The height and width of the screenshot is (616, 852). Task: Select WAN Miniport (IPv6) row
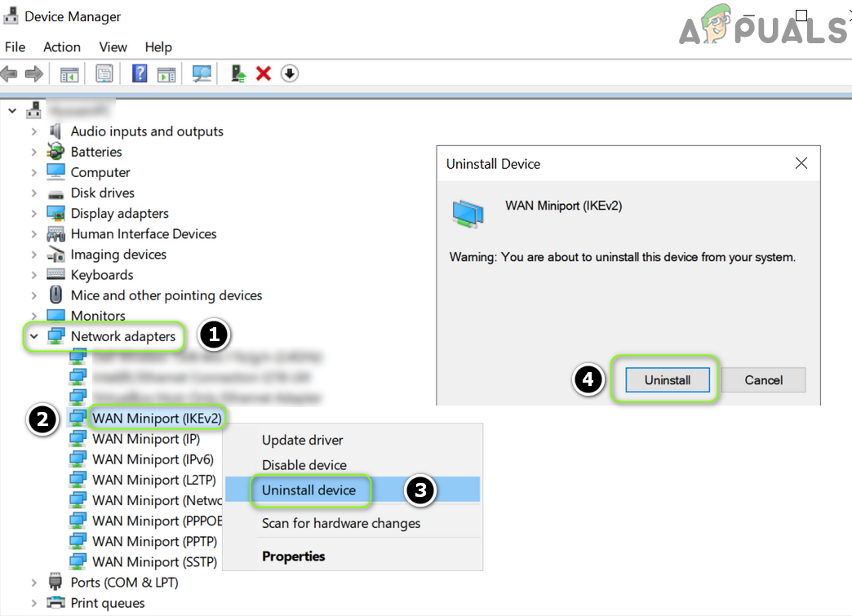tap(153, 459)
